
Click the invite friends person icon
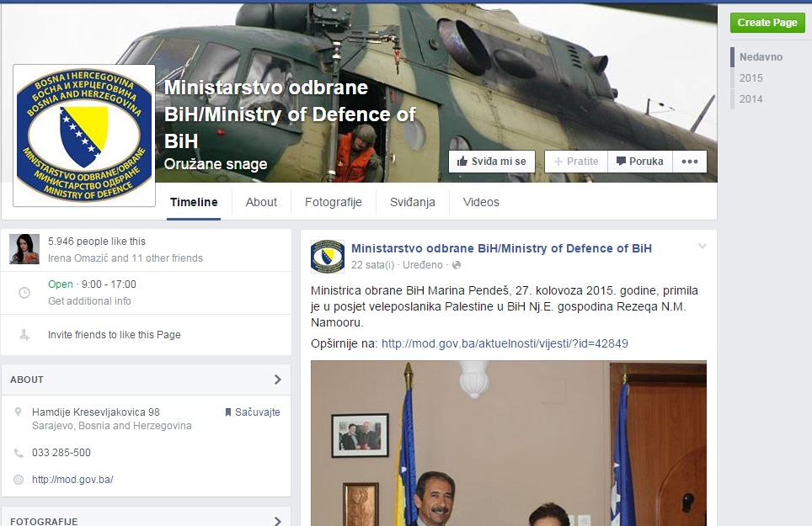point(24,335)
